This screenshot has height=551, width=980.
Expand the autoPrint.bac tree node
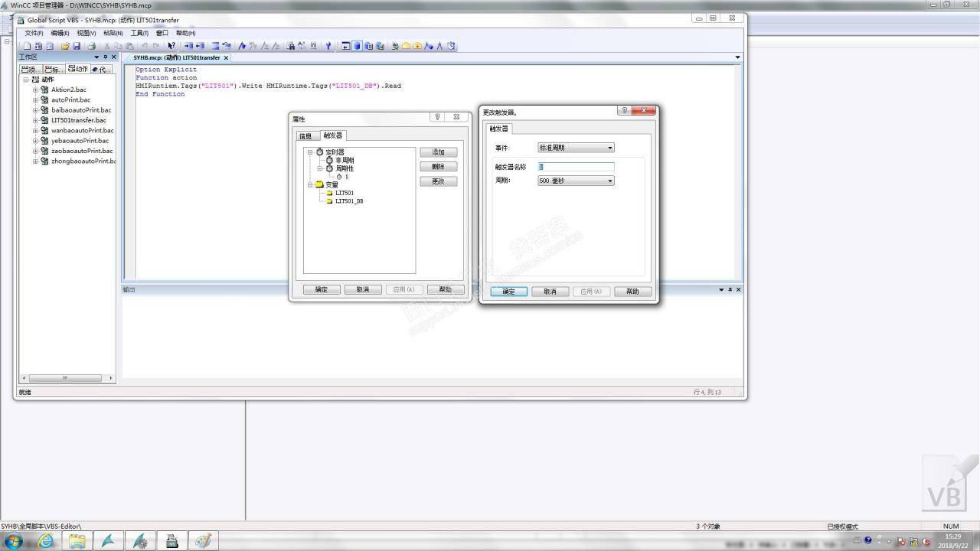coord(35,99)
